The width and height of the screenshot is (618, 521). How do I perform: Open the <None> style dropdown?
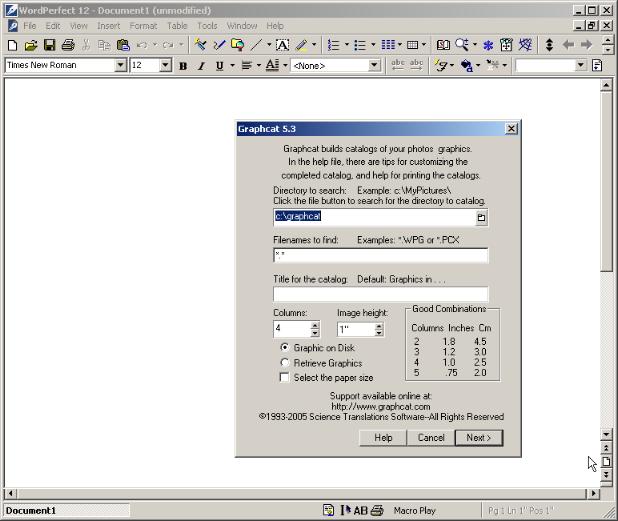point(374,65)
